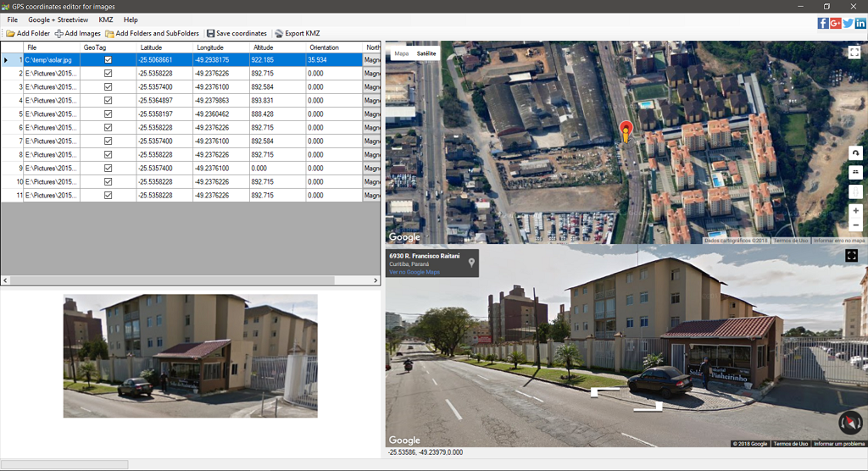Expand the North reference dropdown in row 8

pos(371,155)
